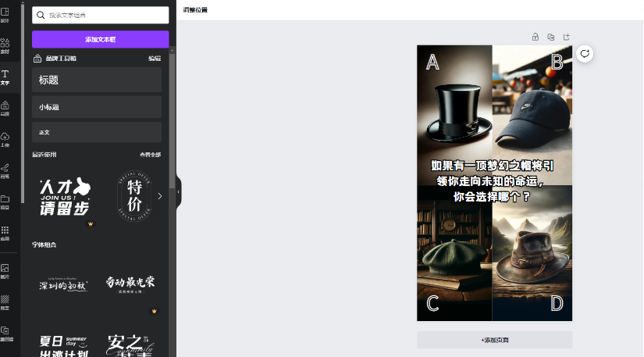Open the 素材 (Elements) sidebar tab

click(5, 46)
